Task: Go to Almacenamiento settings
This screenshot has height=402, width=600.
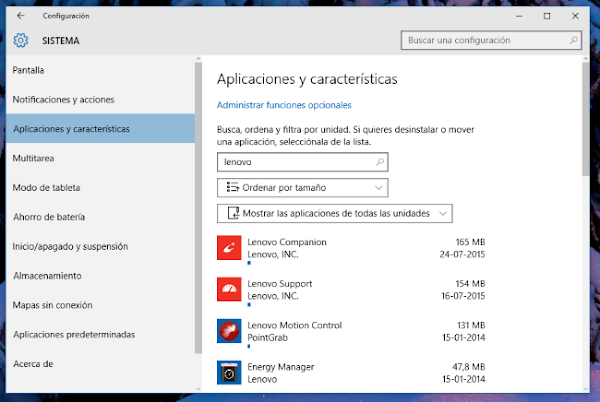Action: click(x=100, y=276)
